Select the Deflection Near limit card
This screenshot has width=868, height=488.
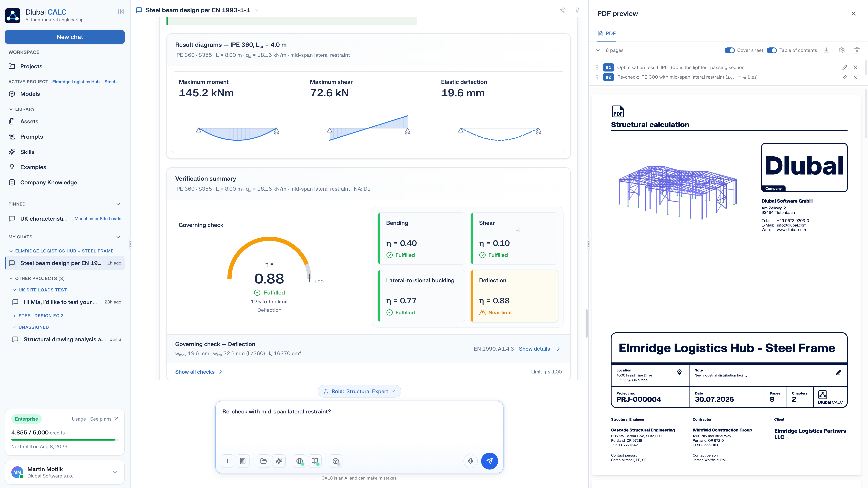[x=514, y=296]
